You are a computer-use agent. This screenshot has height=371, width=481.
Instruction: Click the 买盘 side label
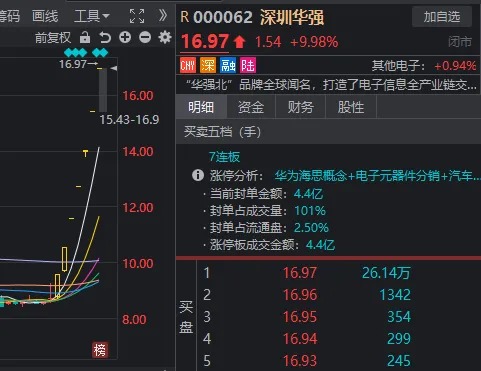click(186, 317)
